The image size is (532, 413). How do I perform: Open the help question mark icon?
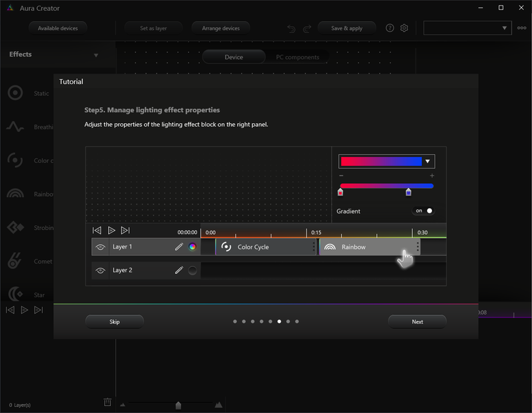coord(390,28)
